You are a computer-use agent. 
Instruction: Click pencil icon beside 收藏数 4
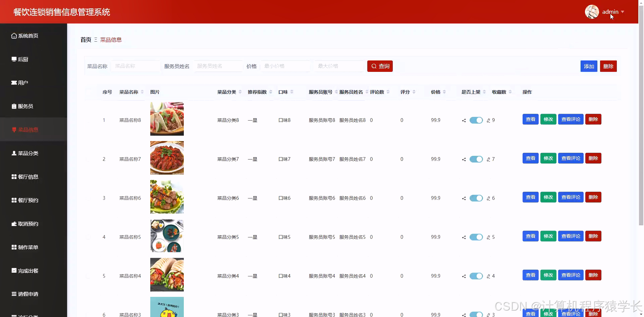pos(488,276)
